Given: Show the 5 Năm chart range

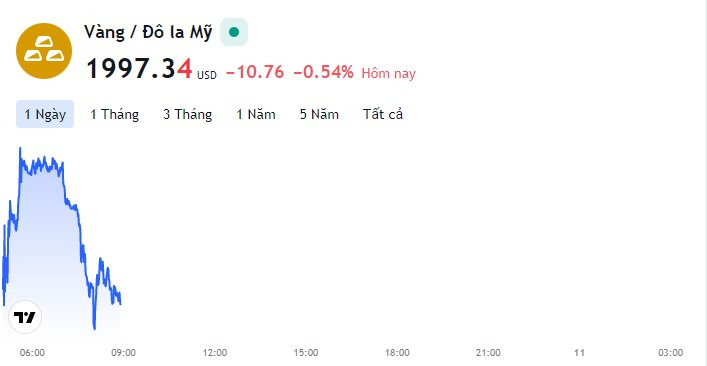Looking at the screenshot, I should (319, 114).
